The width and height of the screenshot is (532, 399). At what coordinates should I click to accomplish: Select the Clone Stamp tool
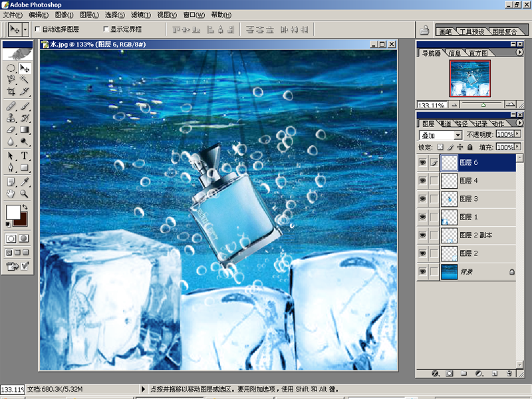(11, 118)
